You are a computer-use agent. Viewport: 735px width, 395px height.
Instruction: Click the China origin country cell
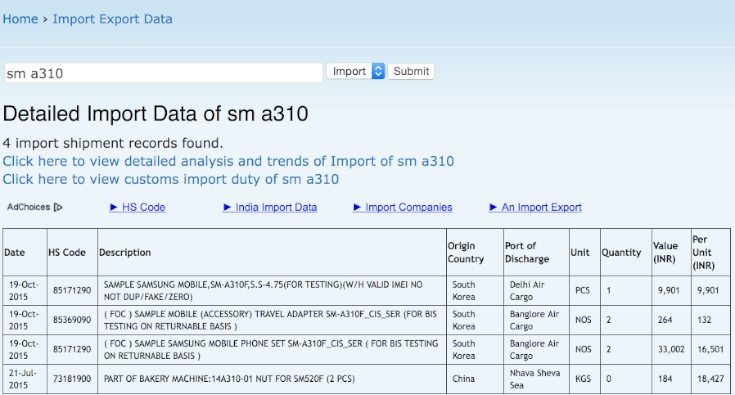[x=475, y=379]
